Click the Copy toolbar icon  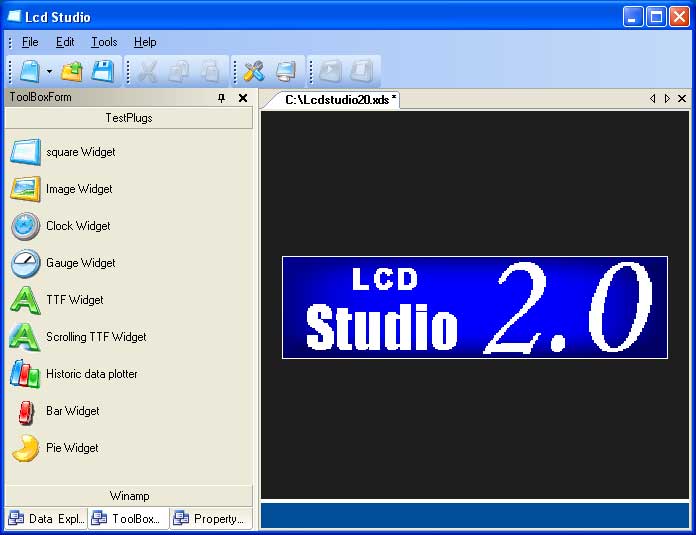pos(179,71)
